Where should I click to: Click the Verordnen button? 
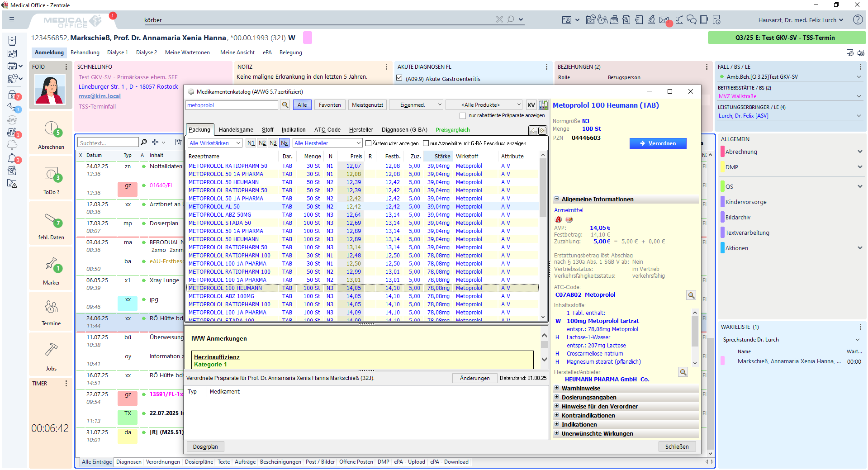point(658,143)
